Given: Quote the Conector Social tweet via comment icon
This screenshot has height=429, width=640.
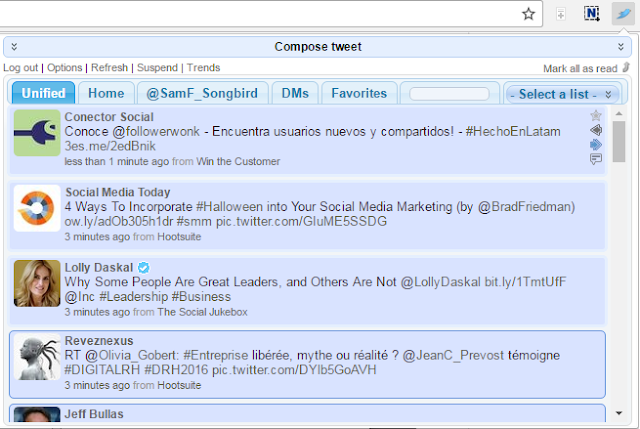Looking at the screenshot, I should tap(596, 159).
